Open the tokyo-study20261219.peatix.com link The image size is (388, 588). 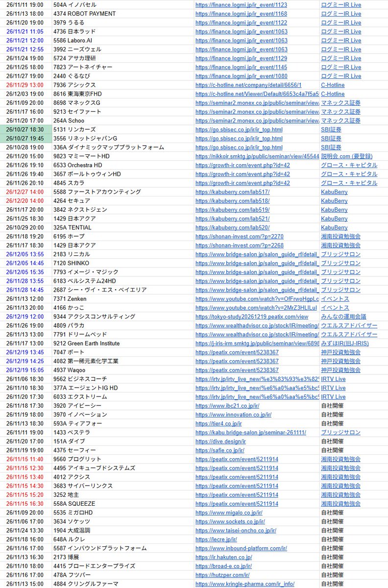pos(252,317)
